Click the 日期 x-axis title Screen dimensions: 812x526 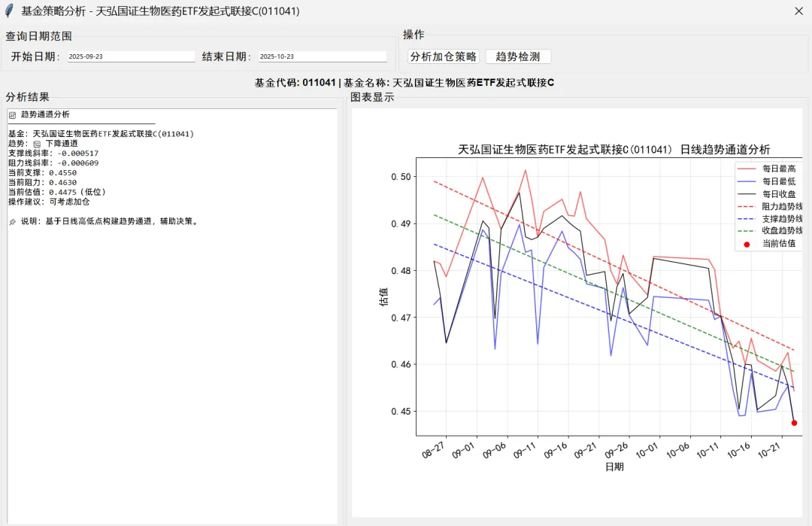pos(614,467)
